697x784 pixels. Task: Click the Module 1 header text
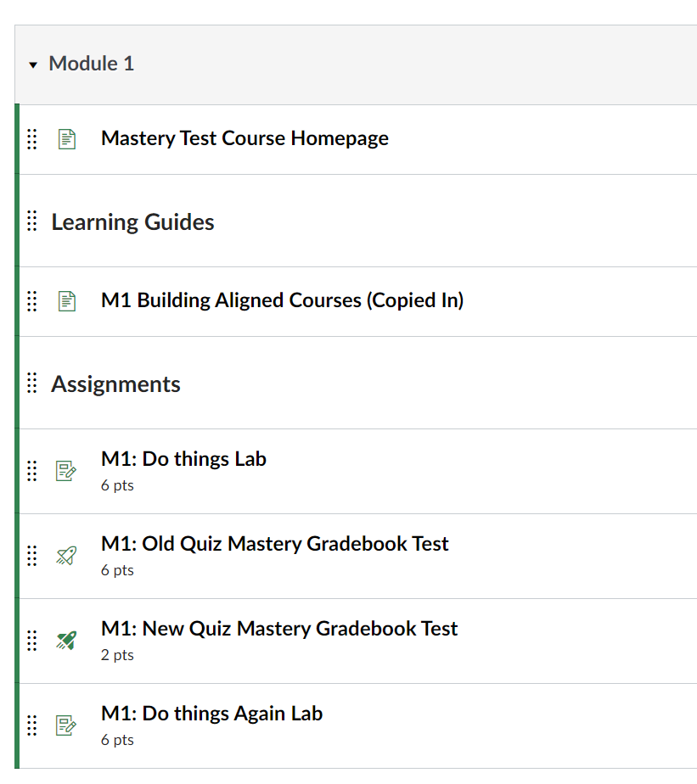(x=91, y=64)
